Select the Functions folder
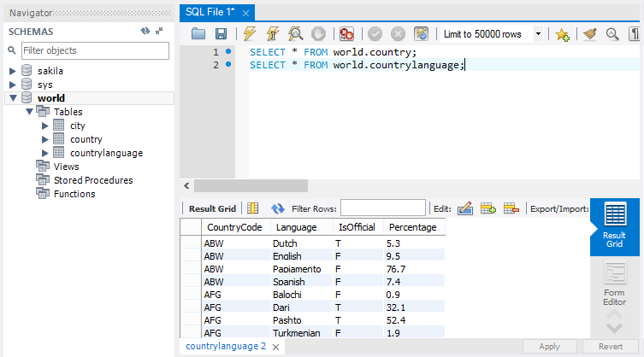644x357 pixels. [x=74, y=194]
